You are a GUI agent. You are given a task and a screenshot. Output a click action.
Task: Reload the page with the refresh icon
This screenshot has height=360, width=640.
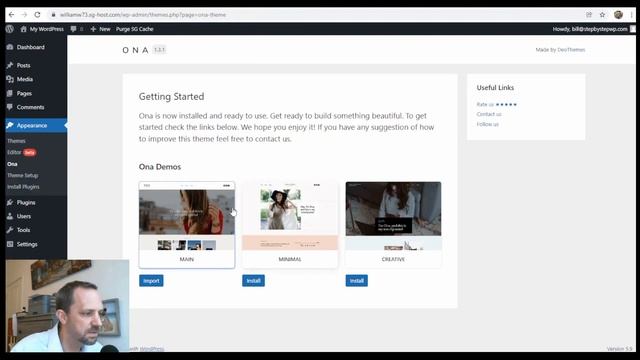coord(37,15)
